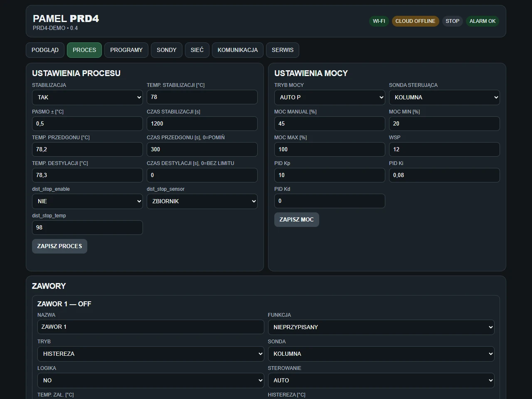Switch to the PROGRAMY tab
Viewport: 532px width, 399px height.
[126, 50]
